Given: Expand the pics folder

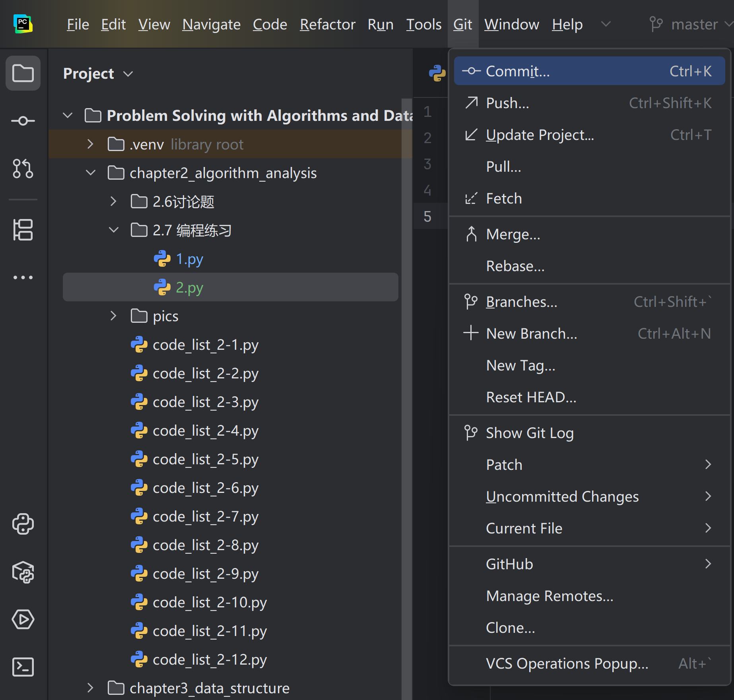Looking at the screenshot, I should pos(113,316).
